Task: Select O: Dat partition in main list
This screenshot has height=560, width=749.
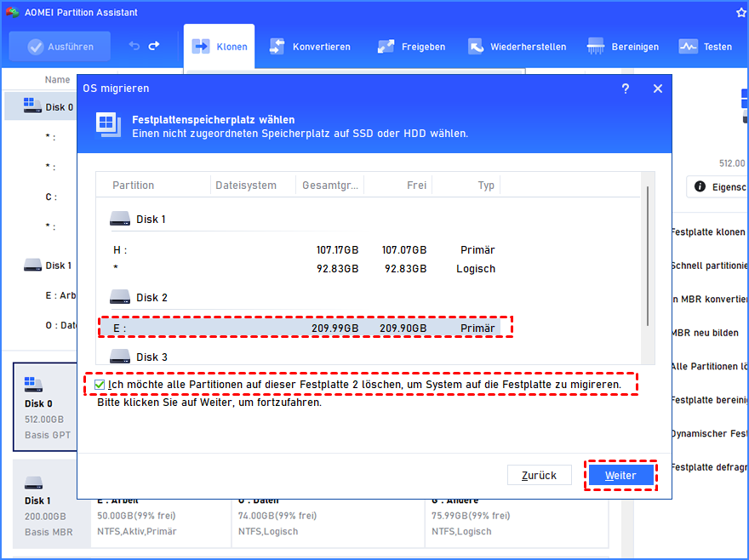Action: pyautogui.click(x=61, y=325)
